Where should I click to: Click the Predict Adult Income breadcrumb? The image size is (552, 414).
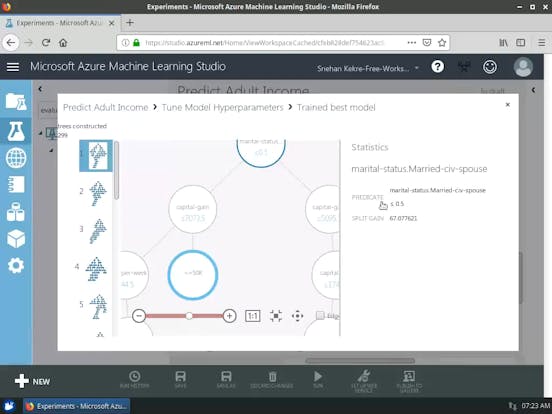click(x=106, y=107)
